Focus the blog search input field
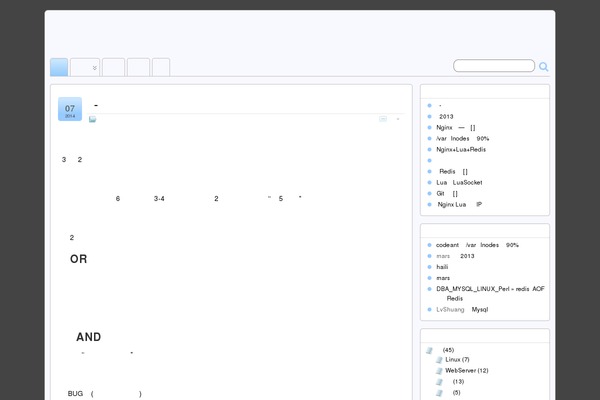This screenshot has width=600, height=400. (494, 66)
